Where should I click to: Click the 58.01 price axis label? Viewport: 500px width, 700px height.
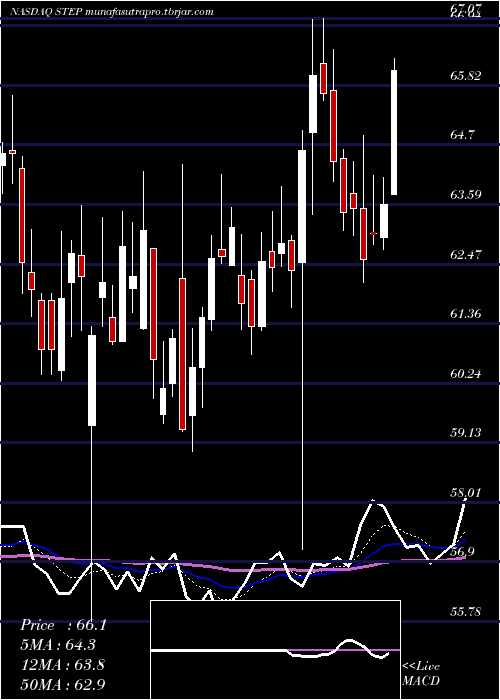point(466,492)
